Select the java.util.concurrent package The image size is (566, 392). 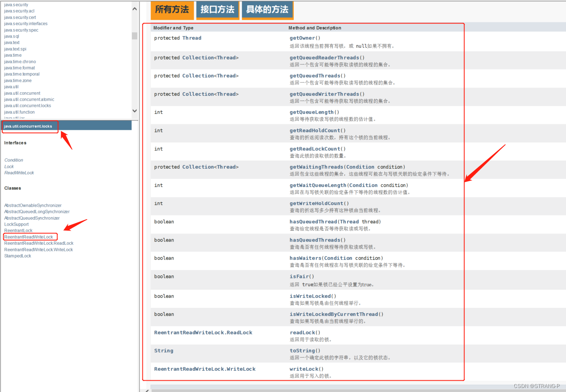[22, 93]
